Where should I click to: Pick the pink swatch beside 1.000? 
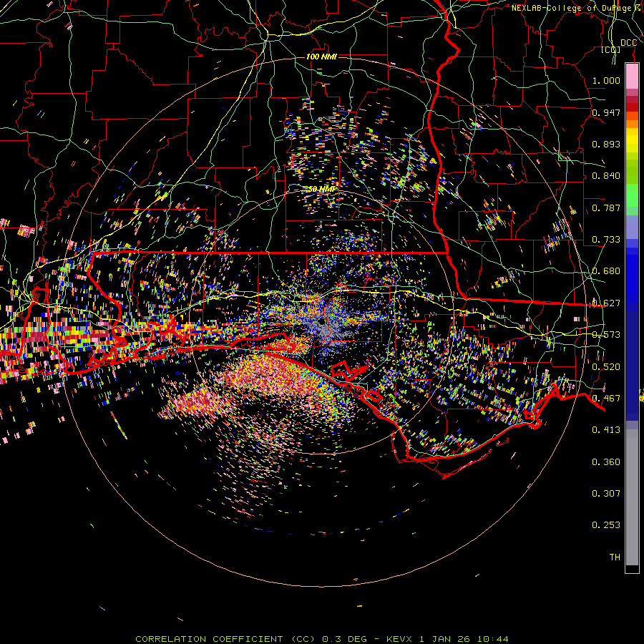coord(632,77)
